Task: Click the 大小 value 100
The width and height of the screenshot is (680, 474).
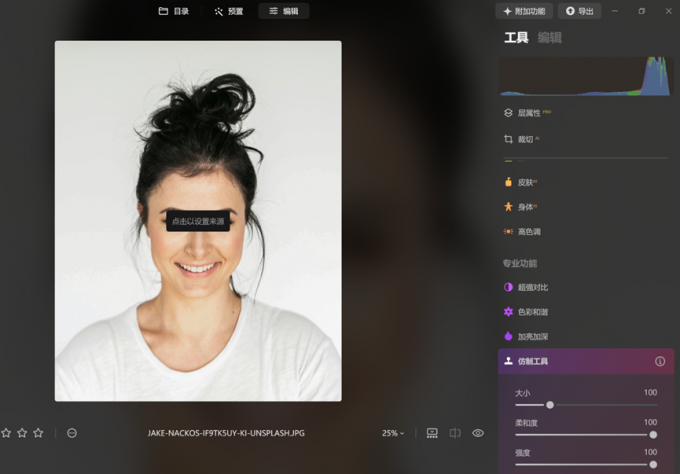Action: coord(650,392)
